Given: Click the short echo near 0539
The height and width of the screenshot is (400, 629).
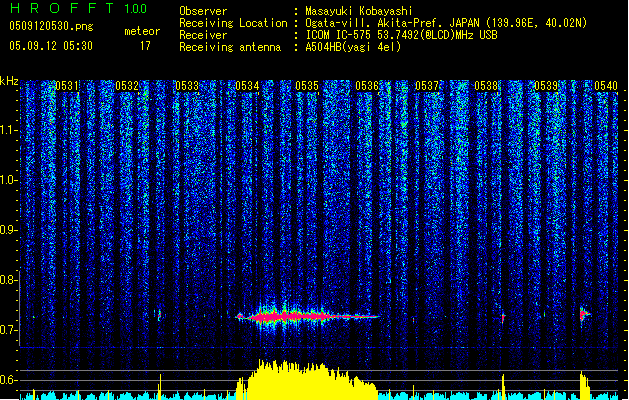Looking at the screenshot, I should click(585, 314).
